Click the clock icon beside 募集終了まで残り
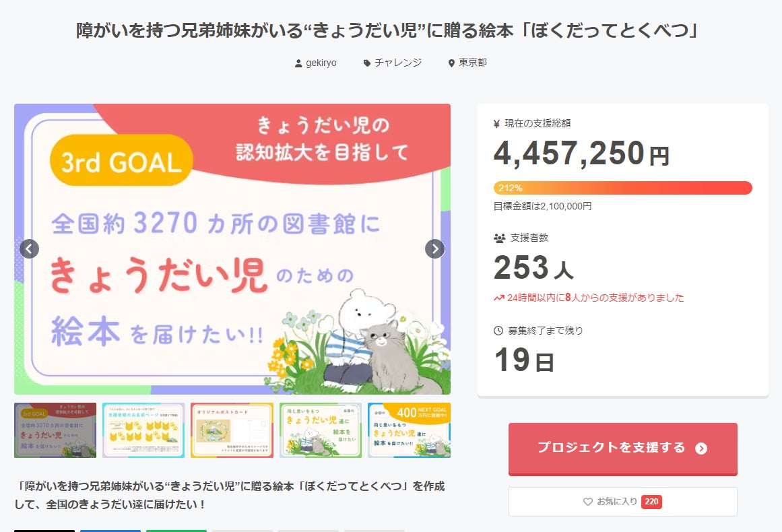The width and height of the screenshot is (782, 532). click(x=498, y=331)
